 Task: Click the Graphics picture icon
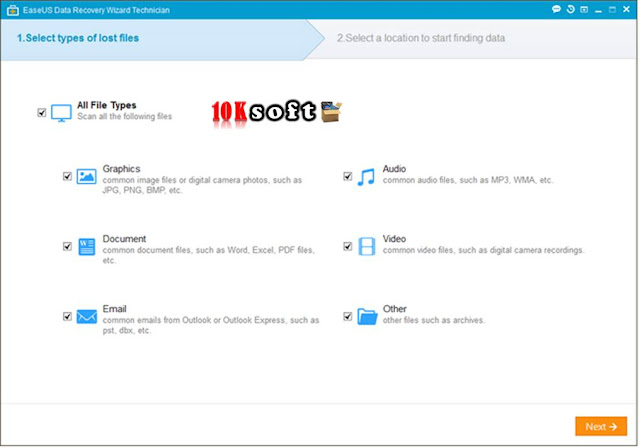(x=87, y=177)
